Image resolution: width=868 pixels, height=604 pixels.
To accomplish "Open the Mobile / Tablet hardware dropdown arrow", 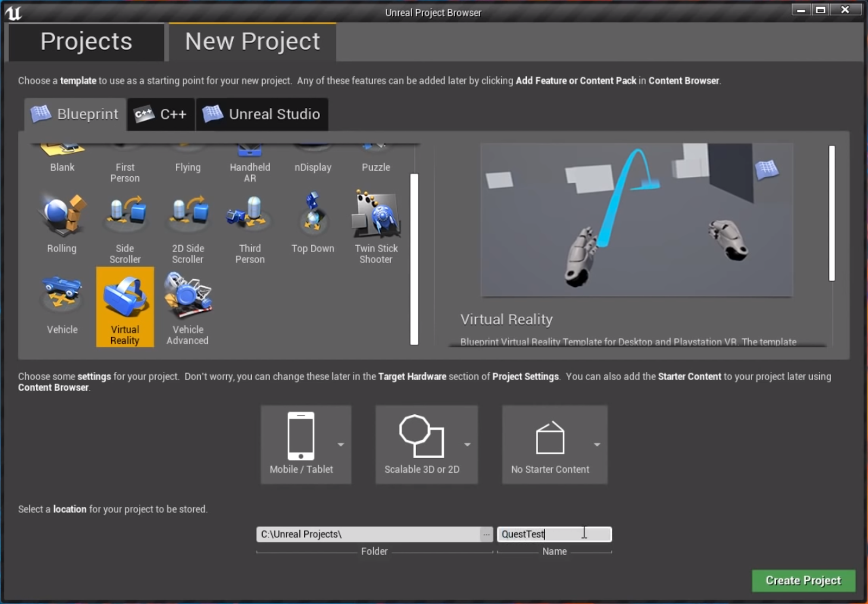I will [x=341, y=445].
